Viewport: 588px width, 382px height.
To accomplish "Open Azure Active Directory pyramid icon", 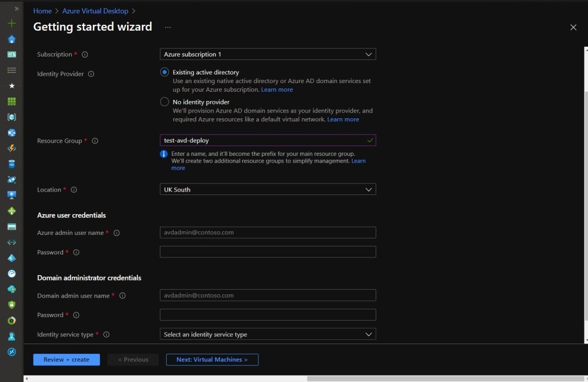I will coord(12,258).
